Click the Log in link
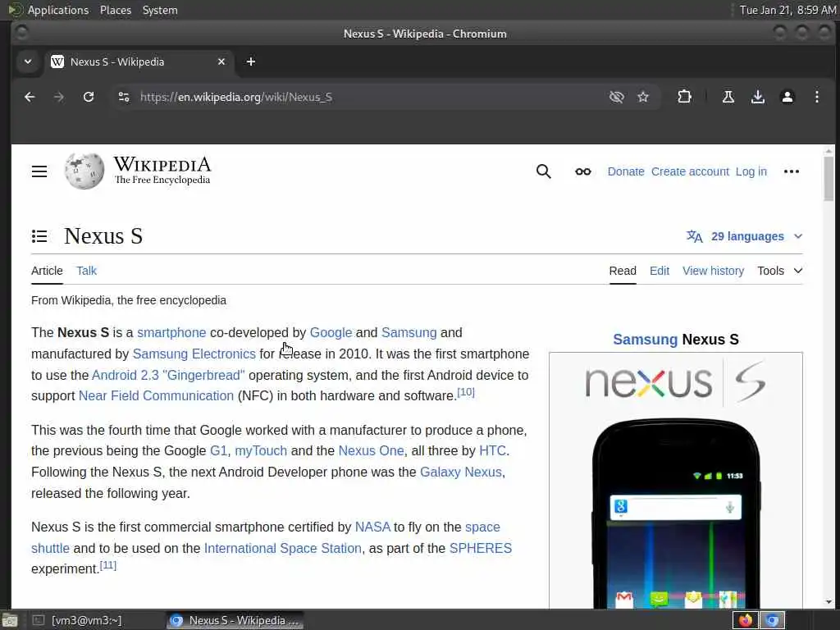840x630 pixels. 751,171
